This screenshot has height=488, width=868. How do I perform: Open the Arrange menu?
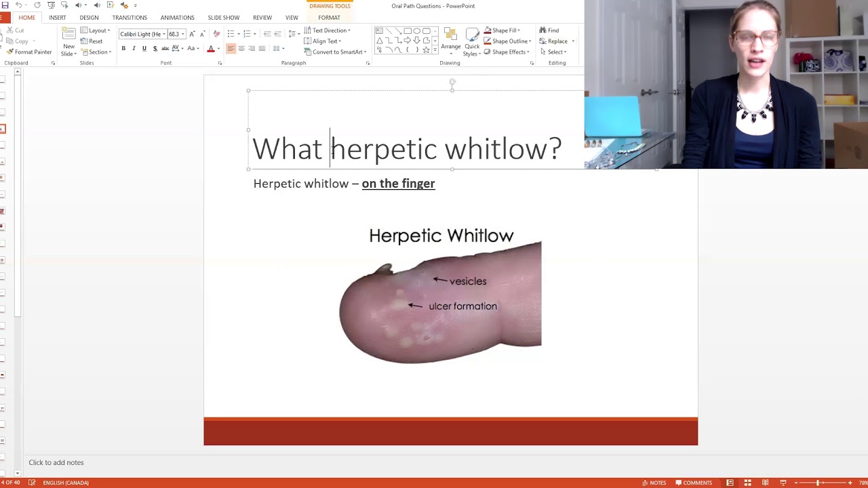click(x=450, y=42)
